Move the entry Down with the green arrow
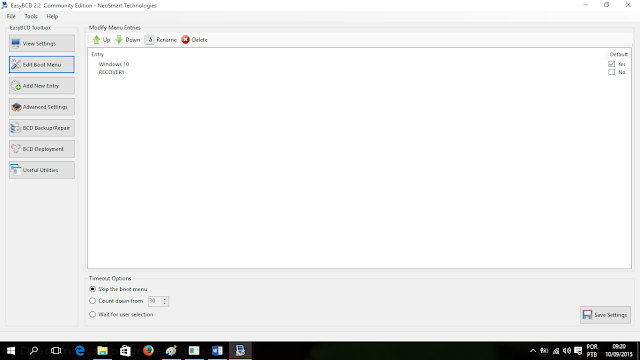Screen dimensions: 640x360 (127, 40)
